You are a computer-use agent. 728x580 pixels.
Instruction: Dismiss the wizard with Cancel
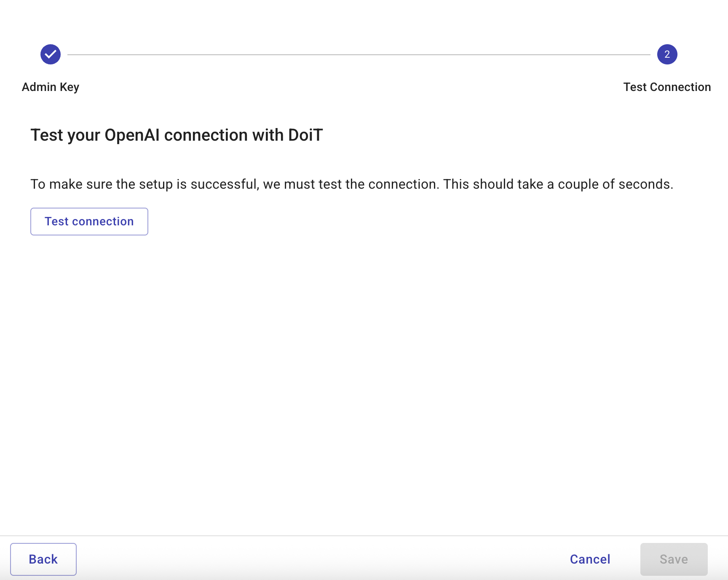589,559
